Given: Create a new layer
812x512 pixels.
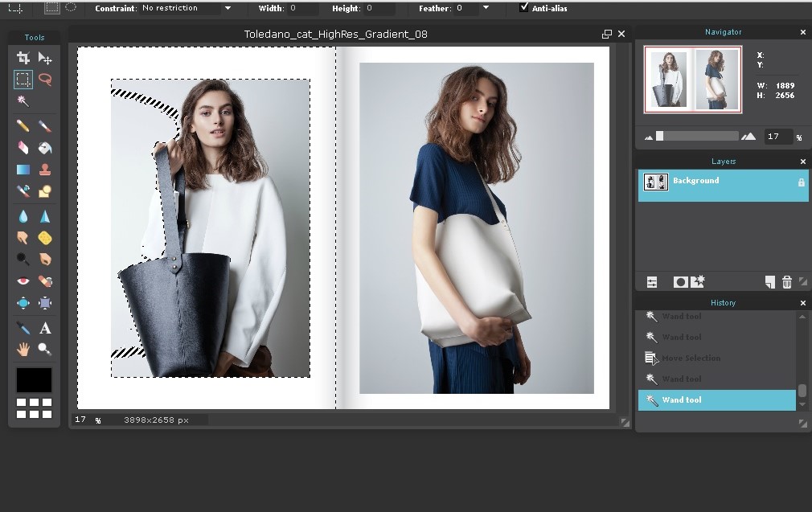Looking at the screenshot, I should pos(769,281).
